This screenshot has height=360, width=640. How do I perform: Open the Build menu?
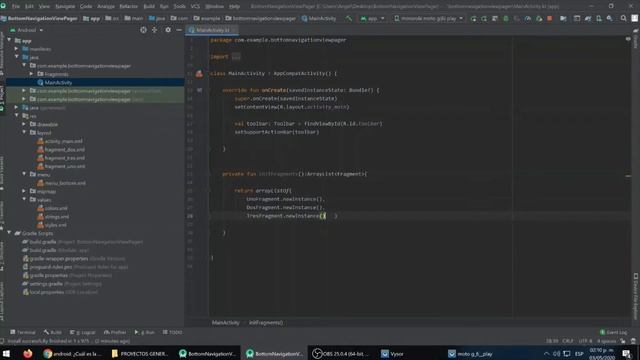coord(149,6)
